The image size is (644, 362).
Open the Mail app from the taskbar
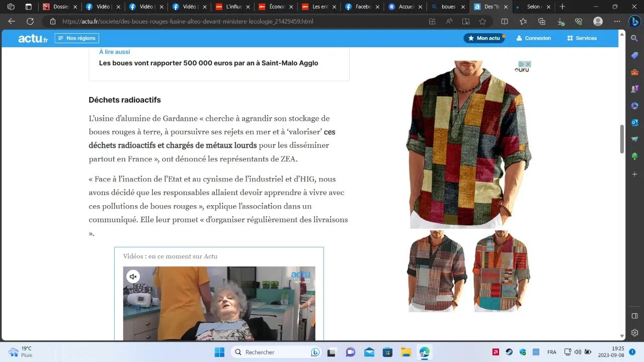click(x=369, y=352)
